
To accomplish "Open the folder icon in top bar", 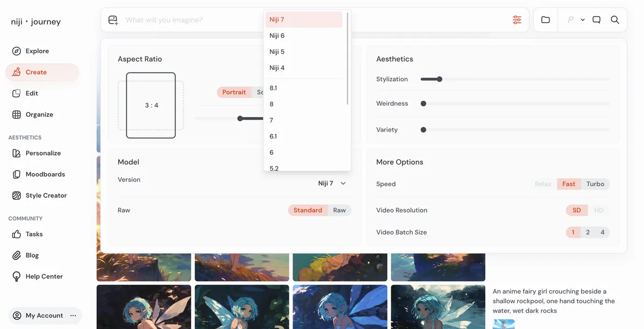I will pyautogui.click(x=545, y=20).
